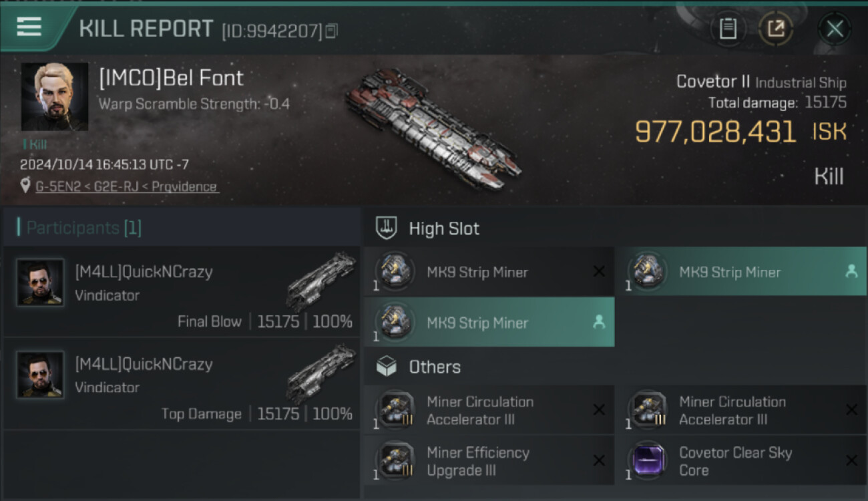Viewport: 868px width, 501px height.
Task: Inspect the Final Blow Vindicator ship
Action: pos(321,279)
